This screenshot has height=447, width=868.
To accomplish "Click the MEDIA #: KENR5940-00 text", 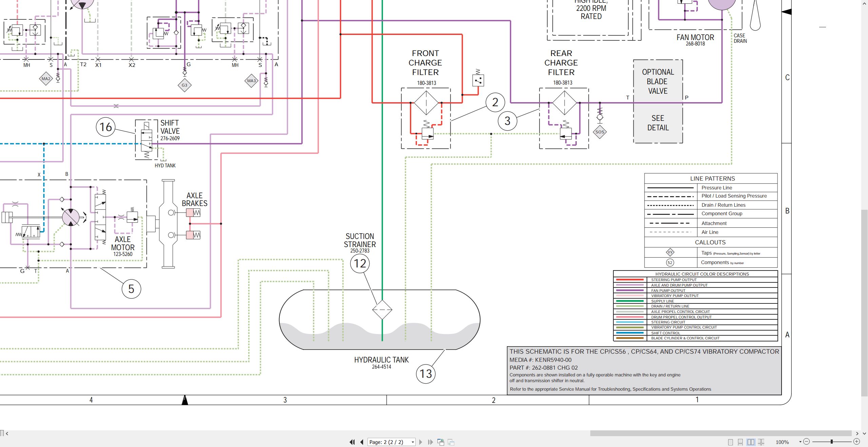I will (x=540, y=360).
